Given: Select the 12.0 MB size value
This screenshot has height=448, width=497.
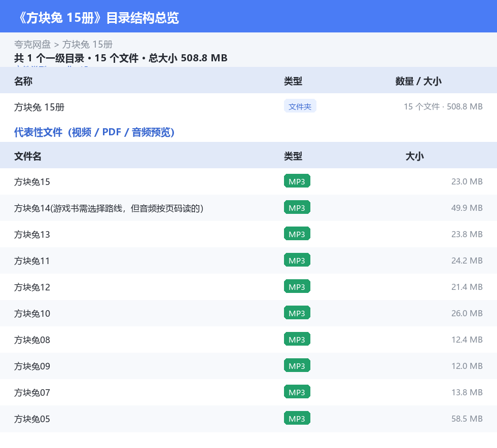Looking at the screenshot, I should coord(467,366).
